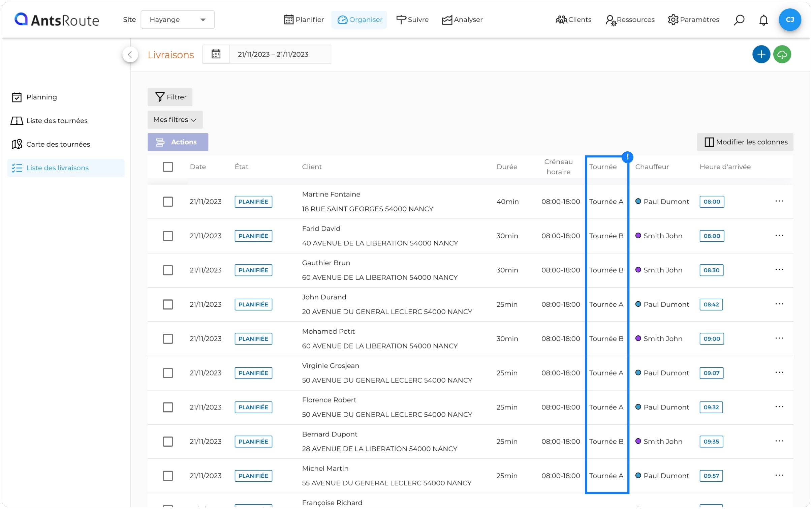Click the blue info badge on Tournée column
The width and height of the screenshot is (812, 509).
(627, 157)
